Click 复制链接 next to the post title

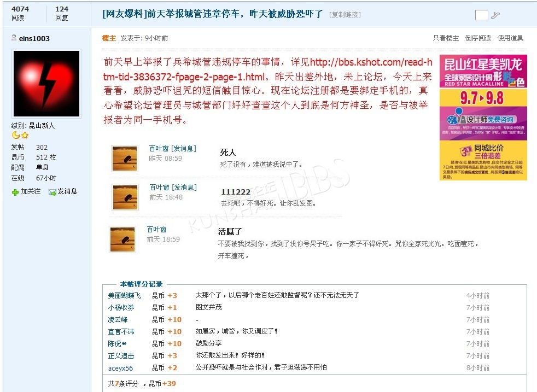[x=345, y=14]
